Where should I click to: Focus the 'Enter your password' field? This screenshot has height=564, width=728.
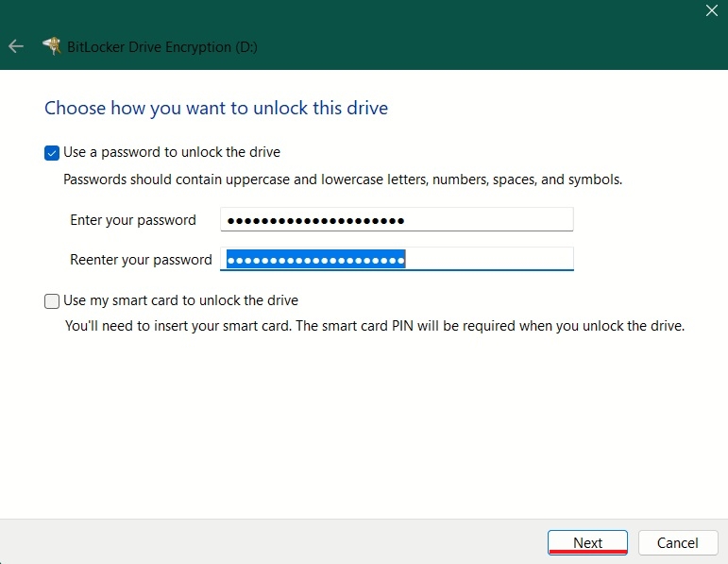click(397, 219)
